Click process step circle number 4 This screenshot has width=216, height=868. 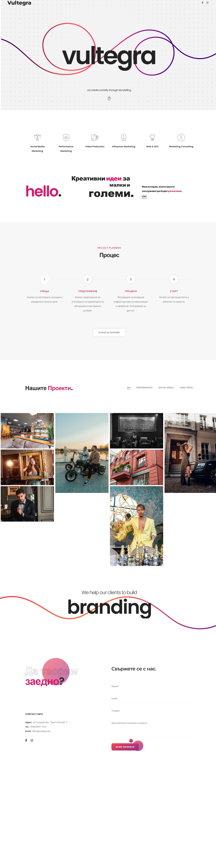174,279
